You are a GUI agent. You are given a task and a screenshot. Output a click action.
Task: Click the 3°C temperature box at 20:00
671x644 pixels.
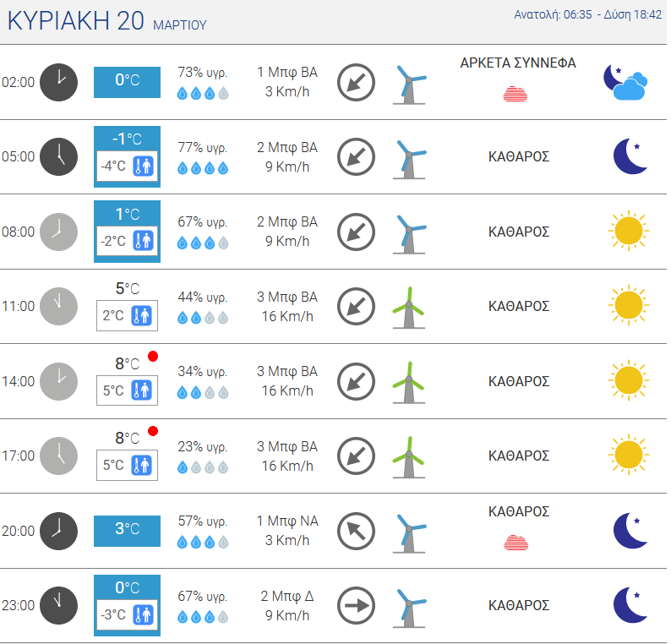127,531
